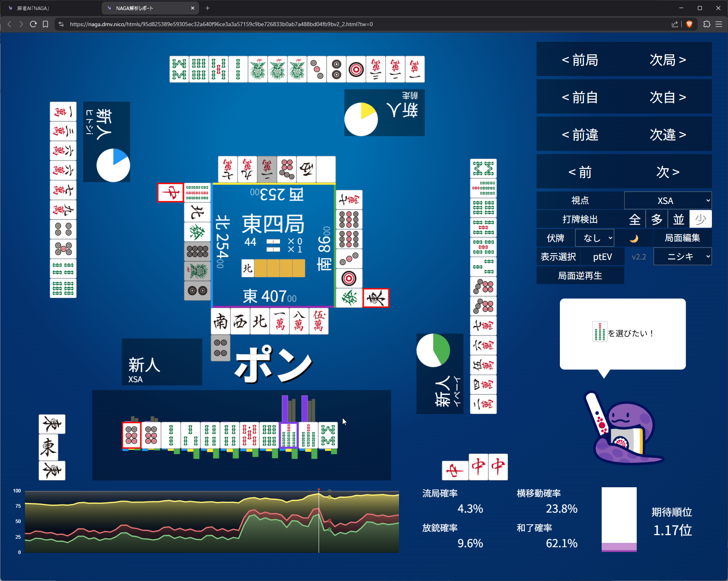Open a new browser tab

coord(208,8)
